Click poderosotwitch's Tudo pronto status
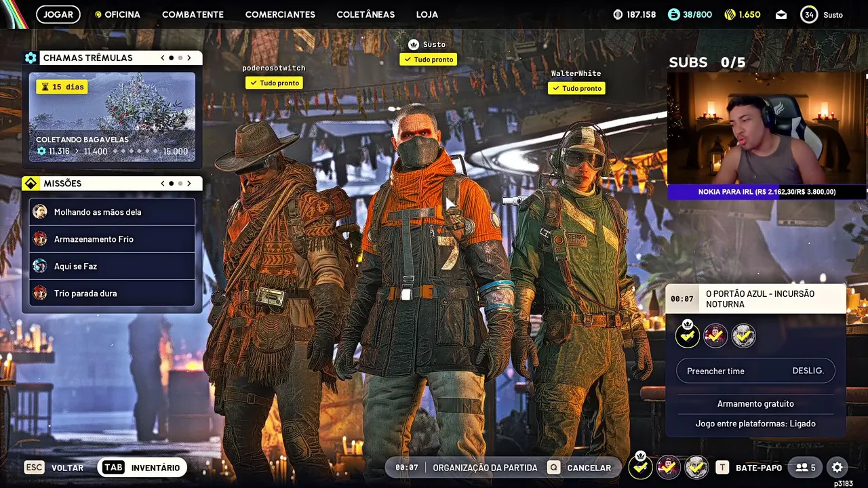 [x=274, y=83]
